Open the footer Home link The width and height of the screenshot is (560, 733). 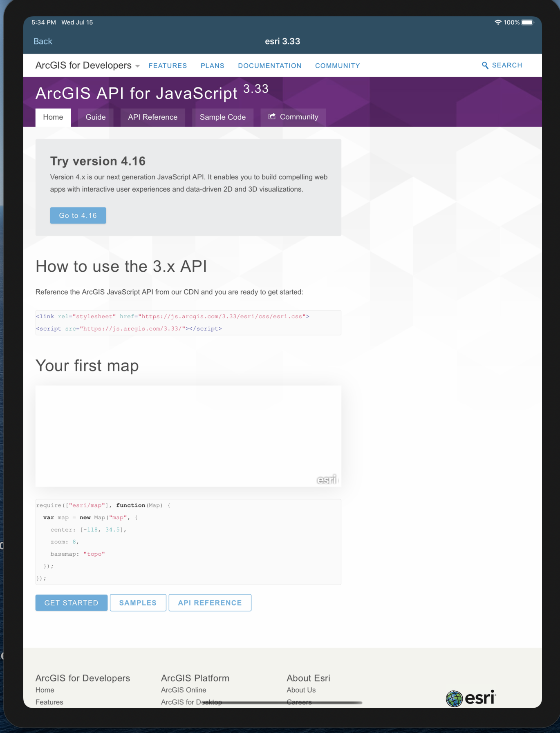(x=45, y=690)
